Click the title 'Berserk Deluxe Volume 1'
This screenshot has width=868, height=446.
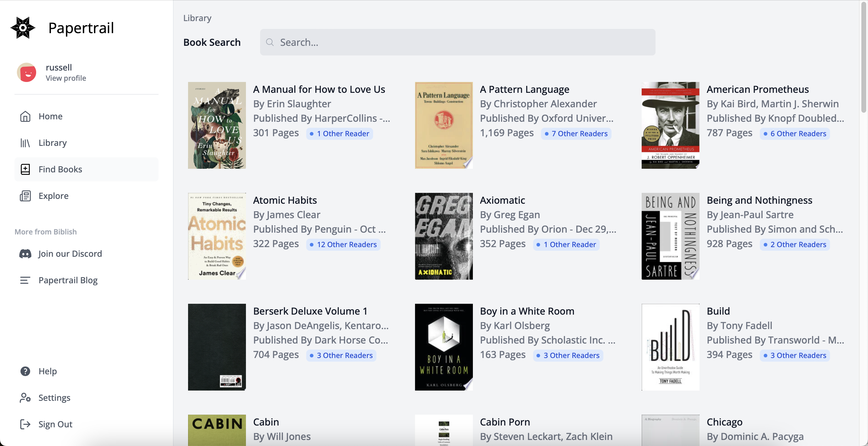[x=310, y=311]
